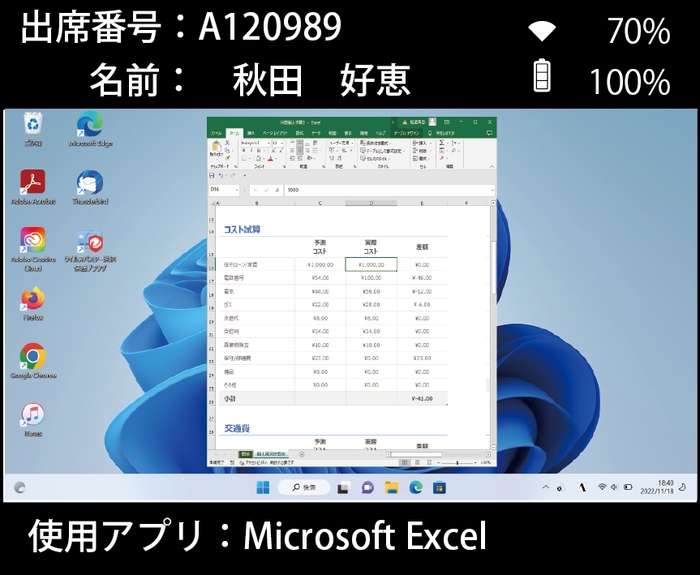Switch to the 数式 ribbon tab
This screenshot has width=700, height=575.
tap(299, 133)
